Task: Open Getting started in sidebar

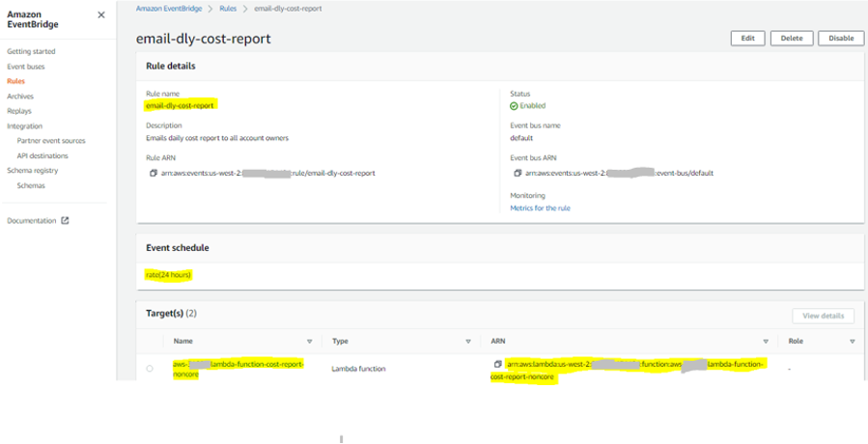Action: point(31,51)
